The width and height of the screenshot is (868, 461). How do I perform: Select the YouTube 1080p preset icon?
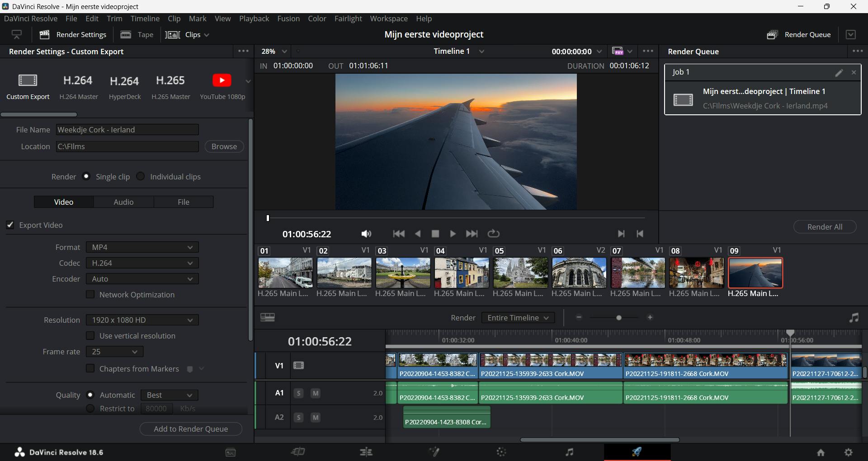click(x=222, y=80)
